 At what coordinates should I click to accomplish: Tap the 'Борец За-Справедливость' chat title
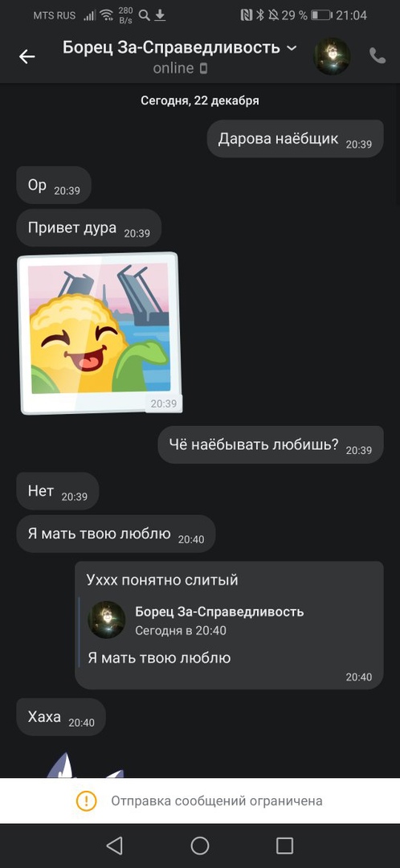(x=172, y=47)
